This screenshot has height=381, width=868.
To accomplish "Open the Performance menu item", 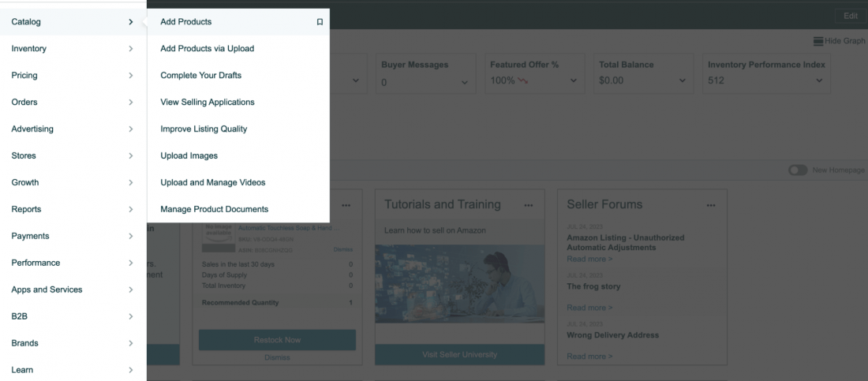I will (73, 263).
